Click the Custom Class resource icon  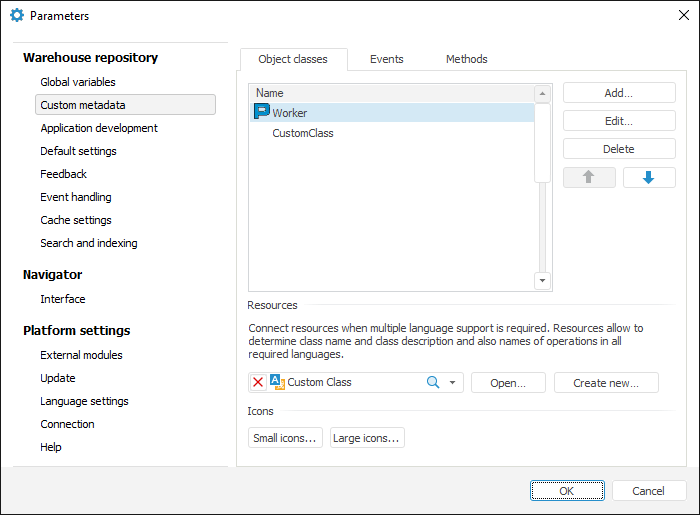(277, 382)
